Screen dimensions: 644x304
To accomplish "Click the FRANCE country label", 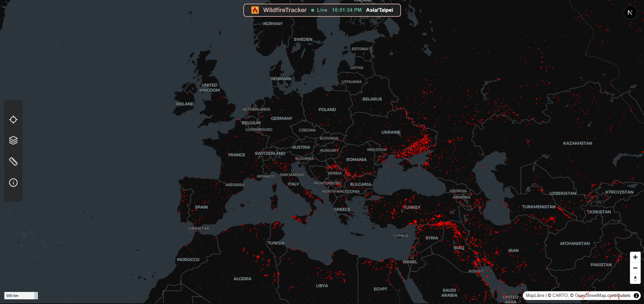I will [x=237, y=155].
